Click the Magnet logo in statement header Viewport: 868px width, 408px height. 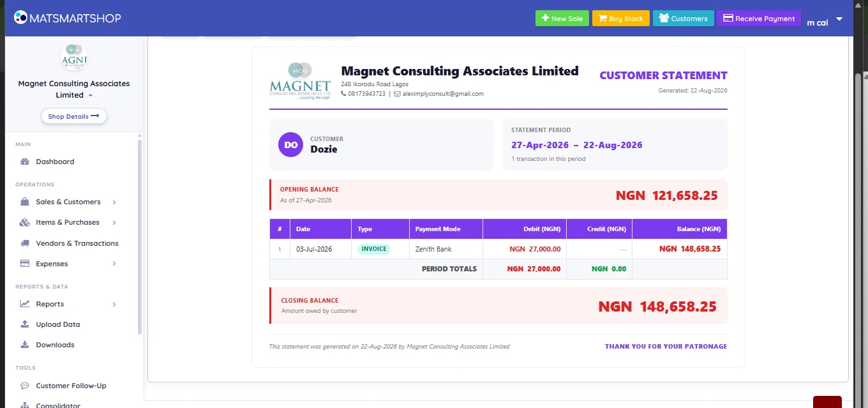300,80
